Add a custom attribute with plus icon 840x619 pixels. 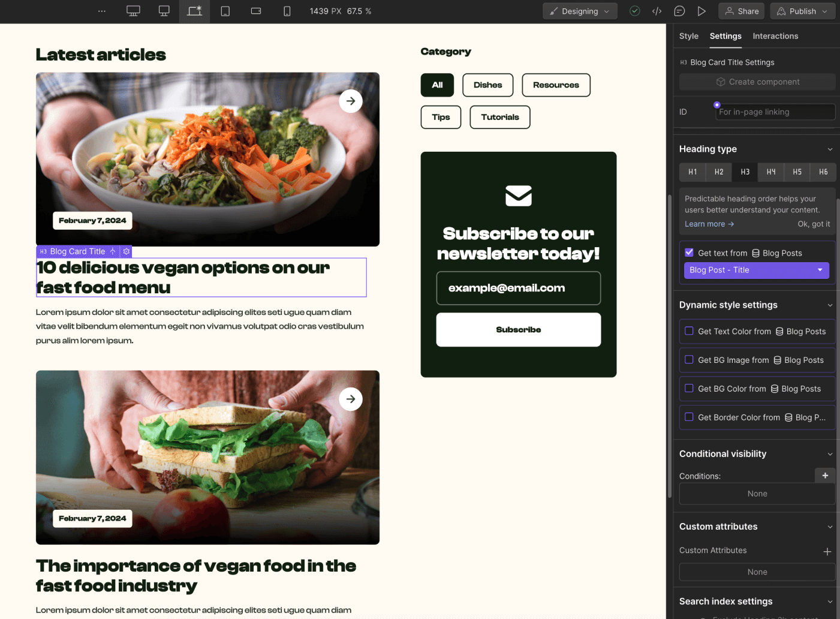[x=827, y=551]
